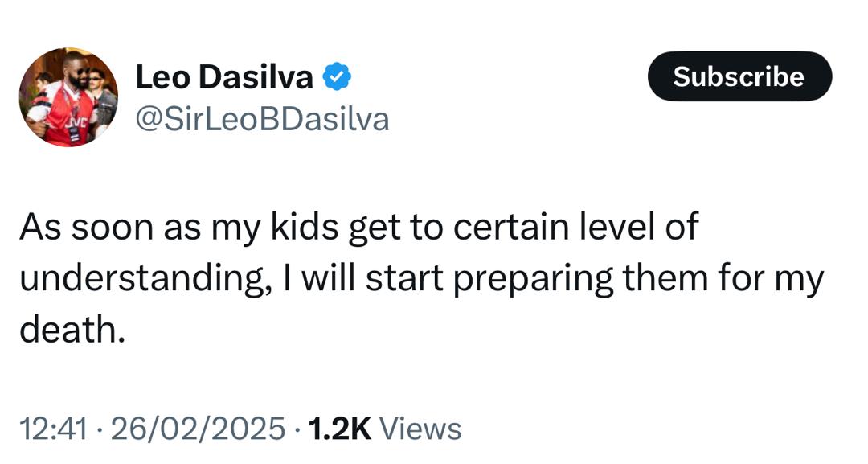The height and width of the screenshot is (464, 868).
Task: Click the word "death." in the tweet
Action: (72, 330)
